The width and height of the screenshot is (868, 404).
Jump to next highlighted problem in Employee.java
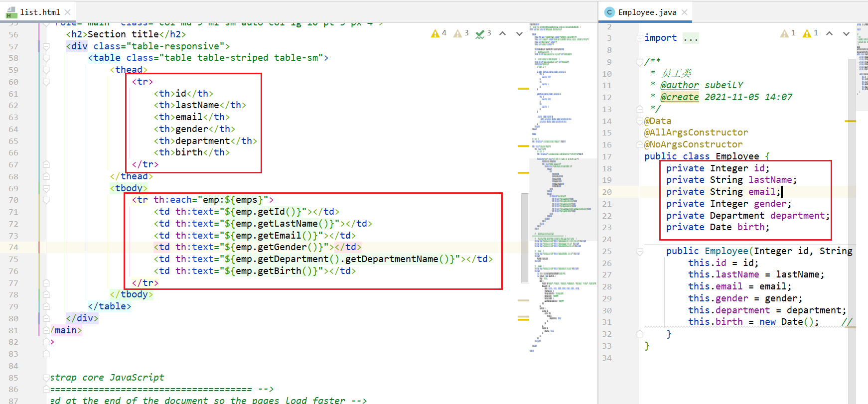coord(846,33)
